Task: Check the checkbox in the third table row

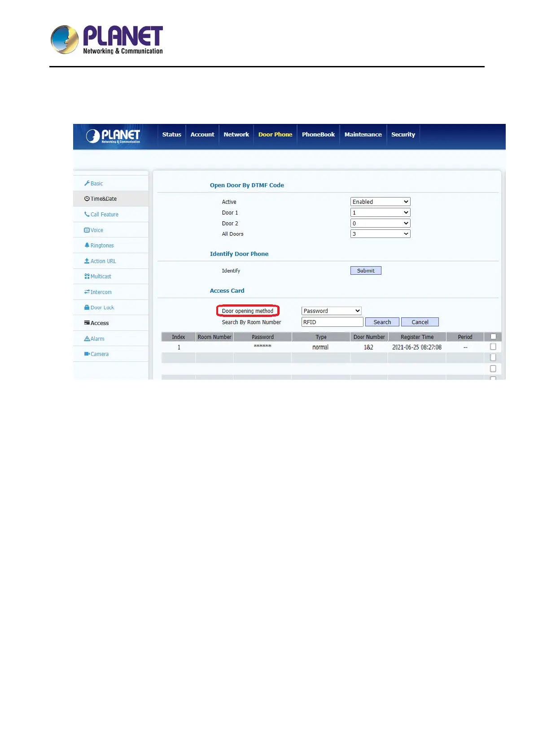Action: coord(493,369)
